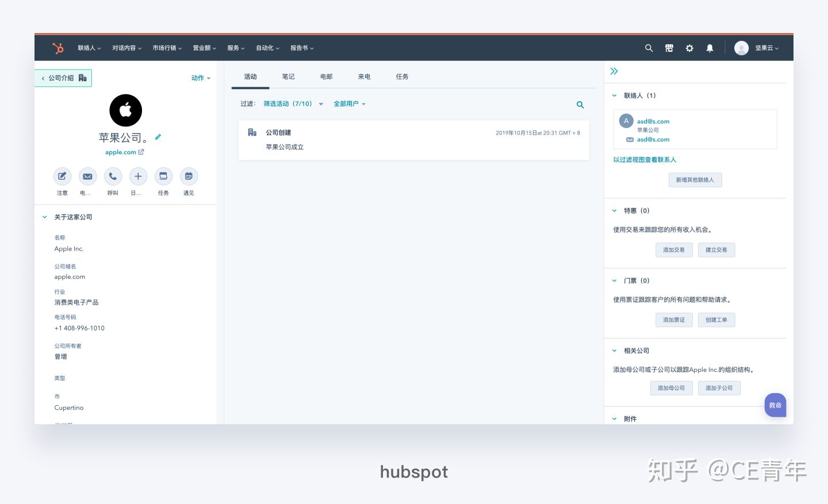Collapse the 相关公司 section

614,351
